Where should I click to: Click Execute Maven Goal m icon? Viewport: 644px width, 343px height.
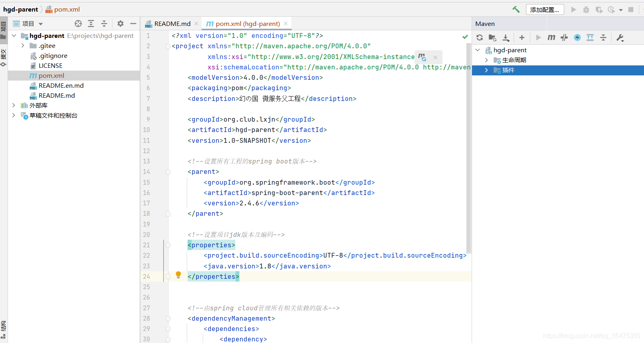[x=551, y=37]
